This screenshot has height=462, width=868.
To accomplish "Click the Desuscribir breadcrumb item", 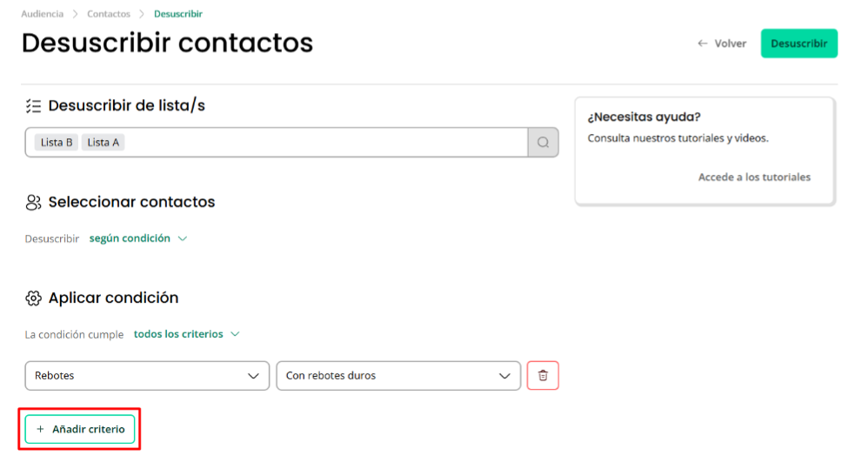I will click(178, 14).
